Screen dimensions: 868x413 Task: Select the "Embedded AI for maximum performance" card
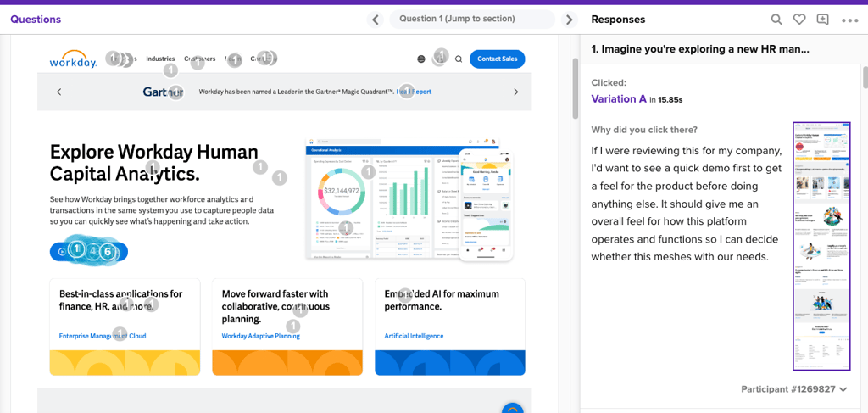pyautogui.click(x=449, y=326)
